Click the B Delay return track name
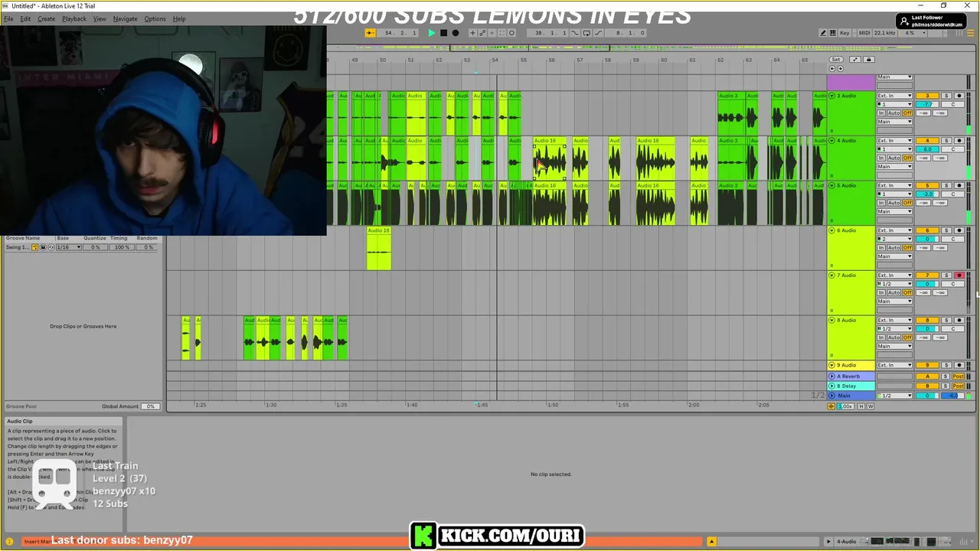The height and width of the screenshot is (551, 980). (848, 386)
